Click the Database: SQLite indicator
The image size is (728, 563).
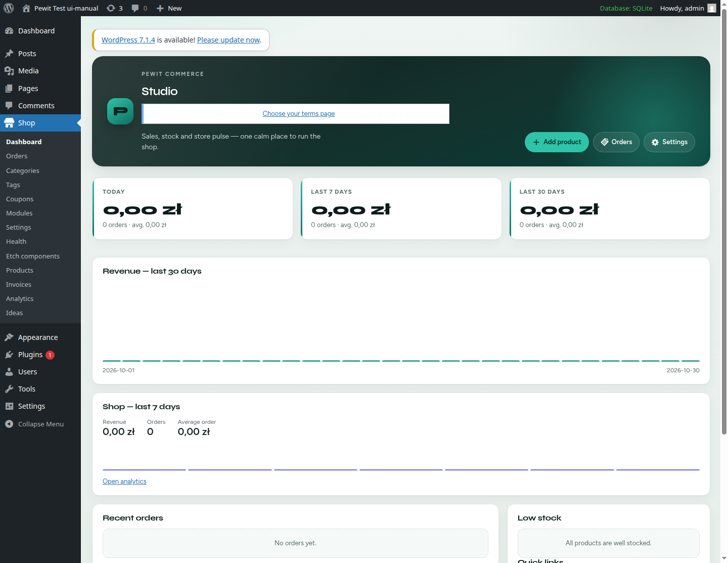[x=626, y=8]
